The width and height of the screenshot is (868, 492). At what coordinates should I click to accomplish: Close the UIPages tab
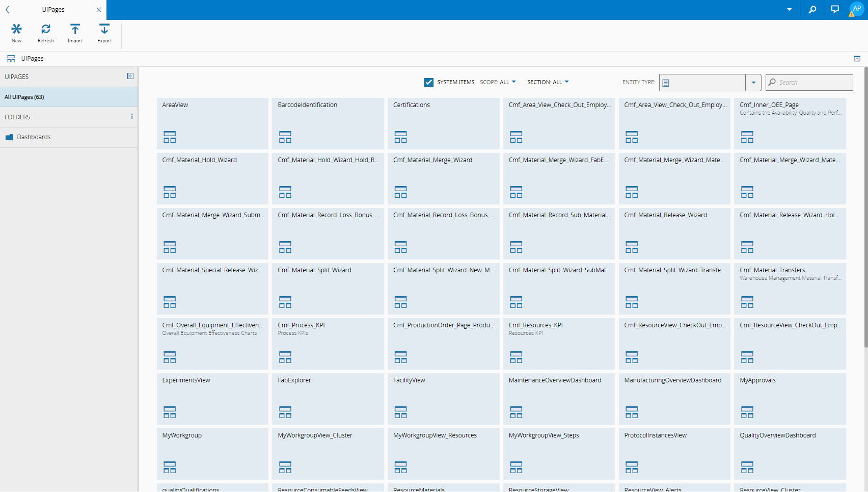[99, 10]
